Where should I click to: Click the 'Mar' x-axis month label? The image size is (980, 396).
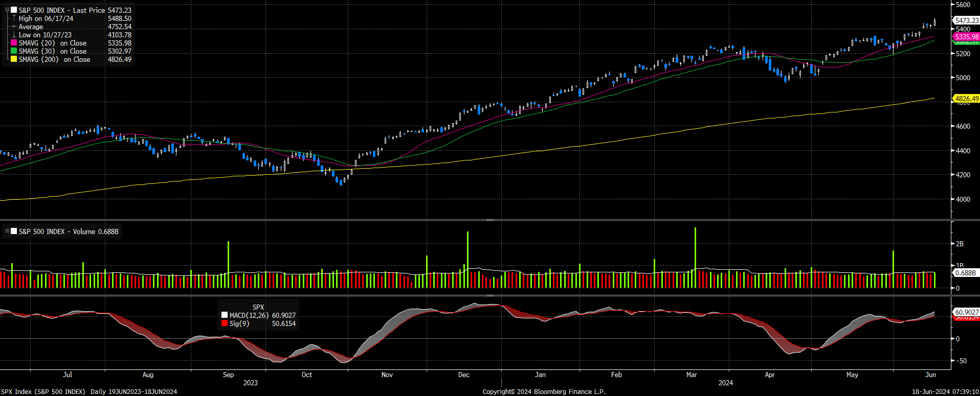point(692,375)
